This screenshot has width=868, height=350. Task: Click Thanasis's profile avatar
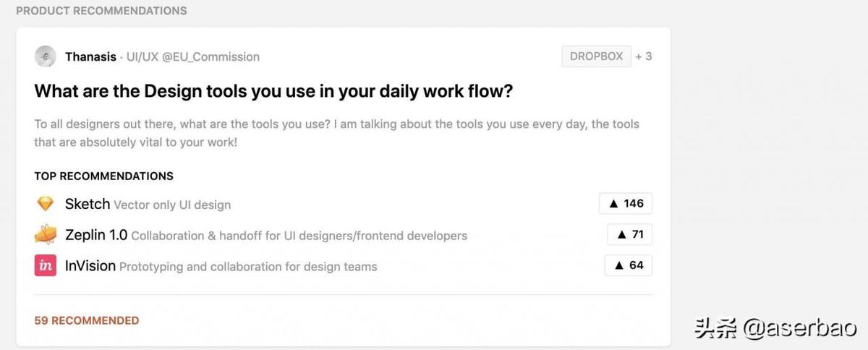(46, 56)
